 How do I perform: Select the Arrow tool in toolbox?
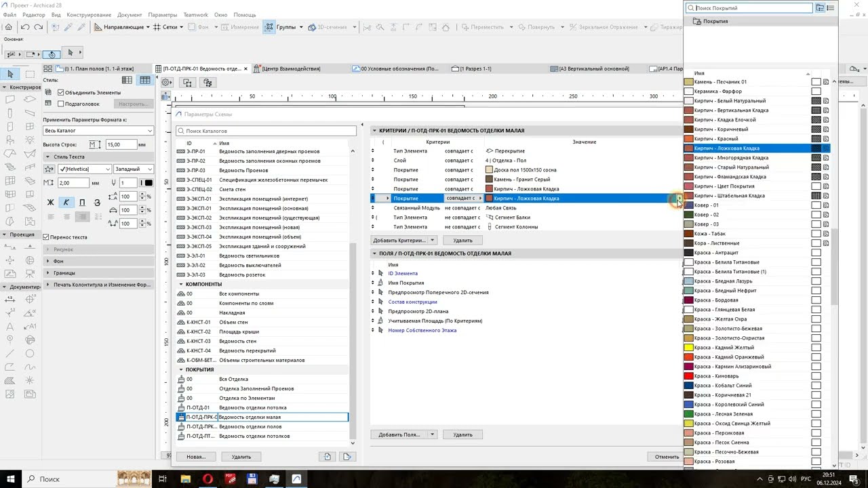pos(10,74)
